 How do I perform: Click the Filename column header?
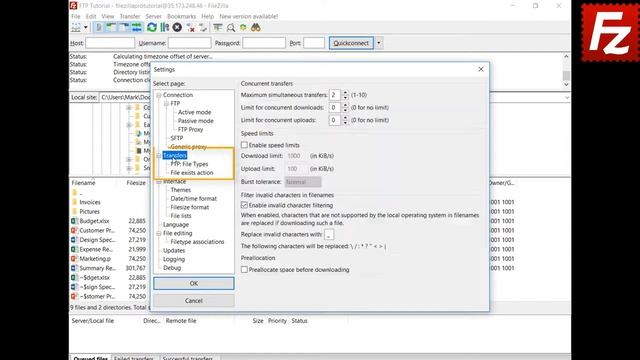point(83,183)
